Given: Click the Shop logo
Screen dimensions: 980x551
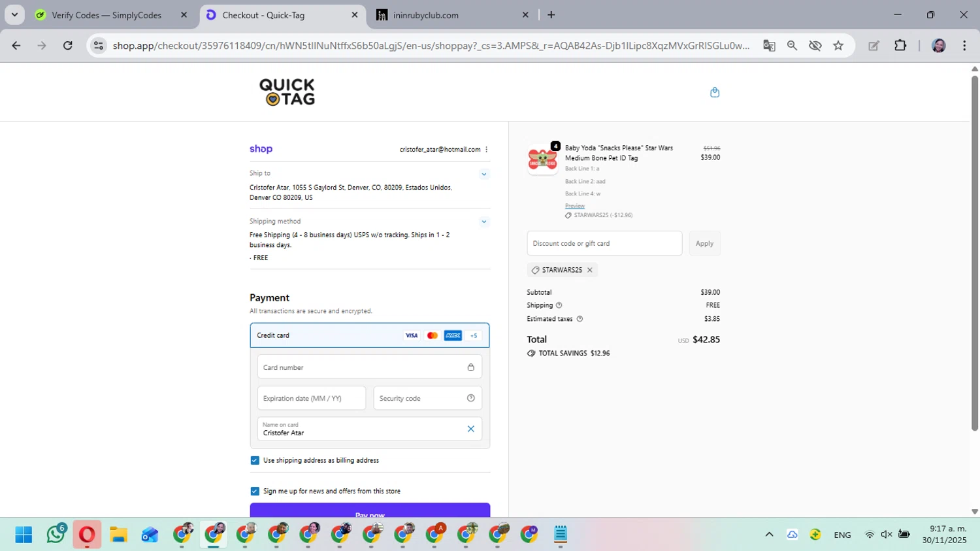Looking at the screenshot, I should [261, 149].
